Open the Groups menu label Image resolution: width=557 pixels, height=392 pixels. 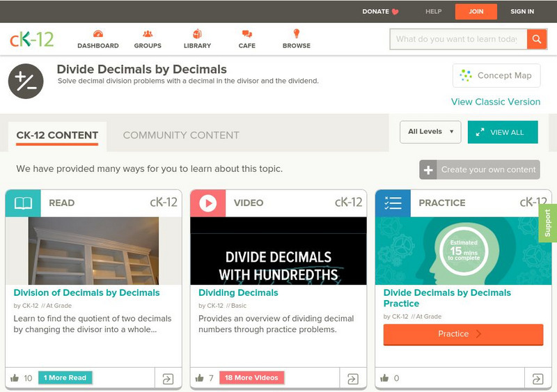pos(148,46)
